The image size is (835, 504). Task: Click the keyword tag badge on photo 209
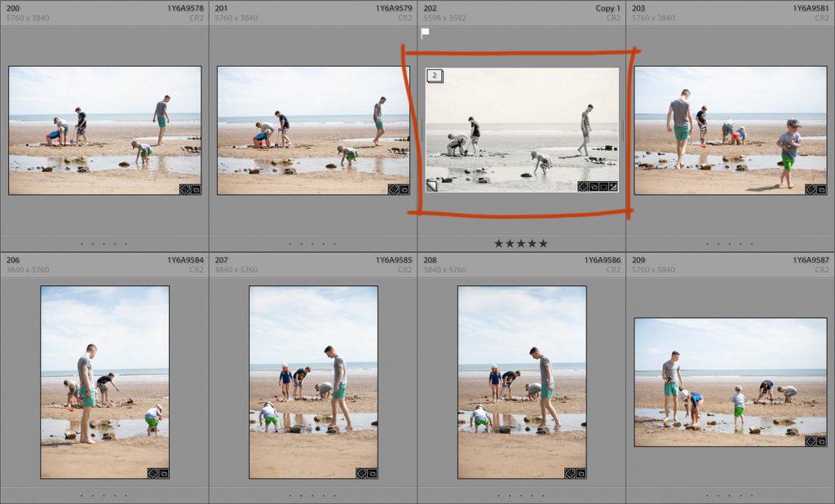pos(811,441)
